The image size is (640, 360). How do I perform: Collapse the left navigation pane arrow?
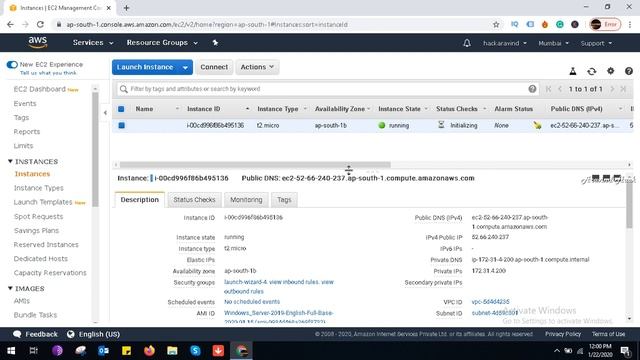tap(105, 113)
